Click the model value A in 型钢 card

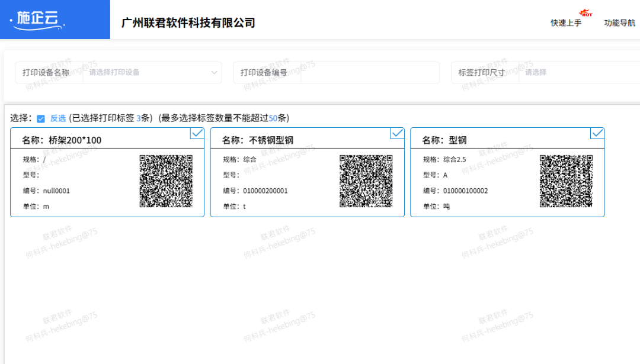(445, 175)
